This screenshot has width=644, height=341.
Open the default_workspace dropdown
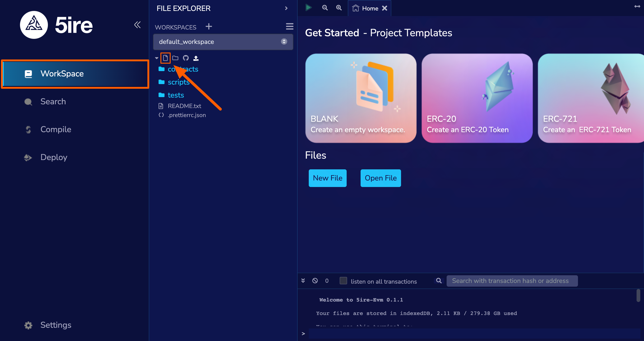click(223, 42)
